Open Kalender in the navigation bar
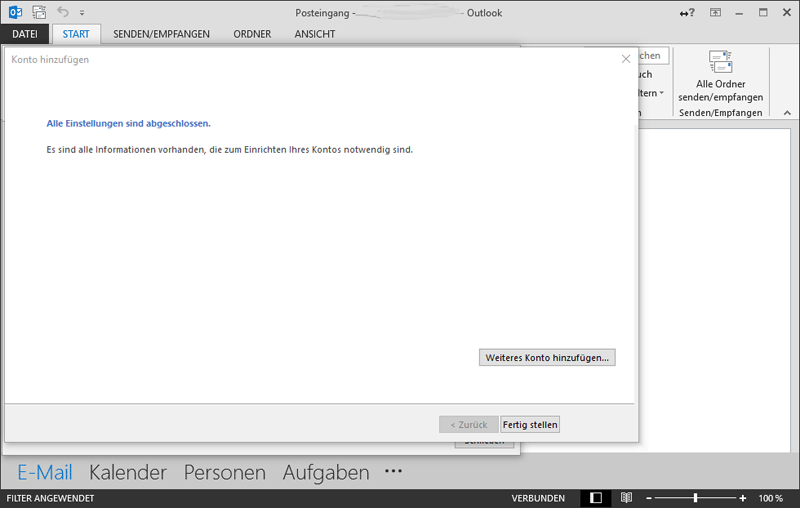800x508 pixels. 127,472
